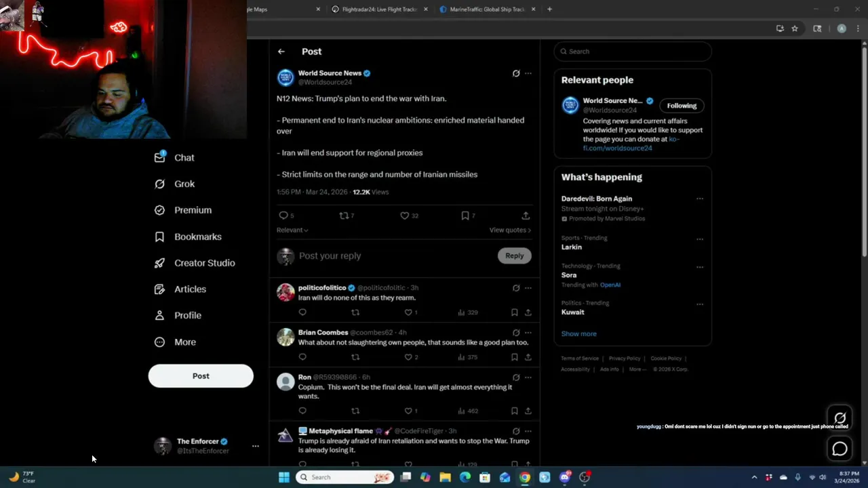Show hidden system tray icons
868x488 pixels.
754,477
